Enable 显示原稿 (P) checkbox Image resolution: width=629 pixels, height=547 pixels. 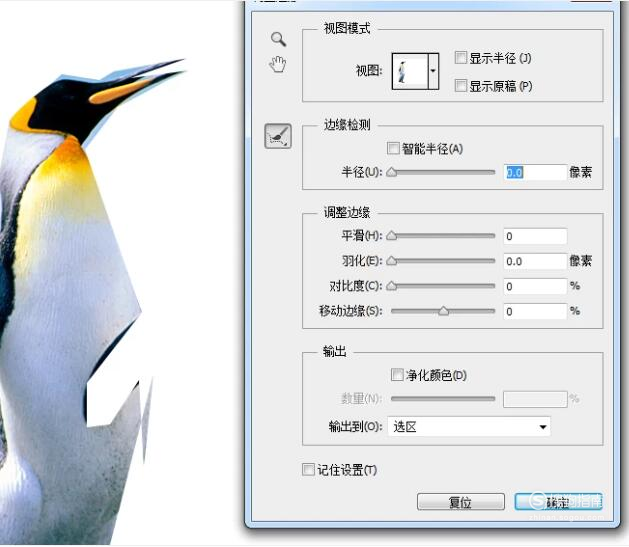[461, 85]
